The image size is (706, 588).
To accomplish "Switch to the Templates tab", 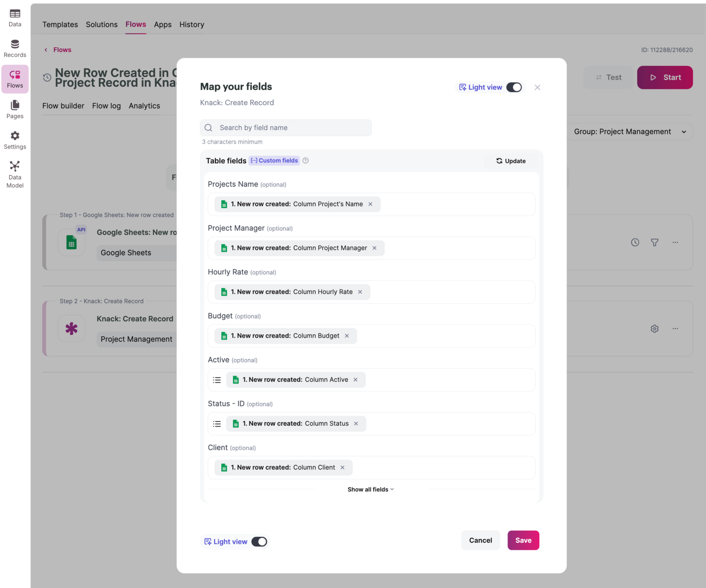I will pos(60,24).
